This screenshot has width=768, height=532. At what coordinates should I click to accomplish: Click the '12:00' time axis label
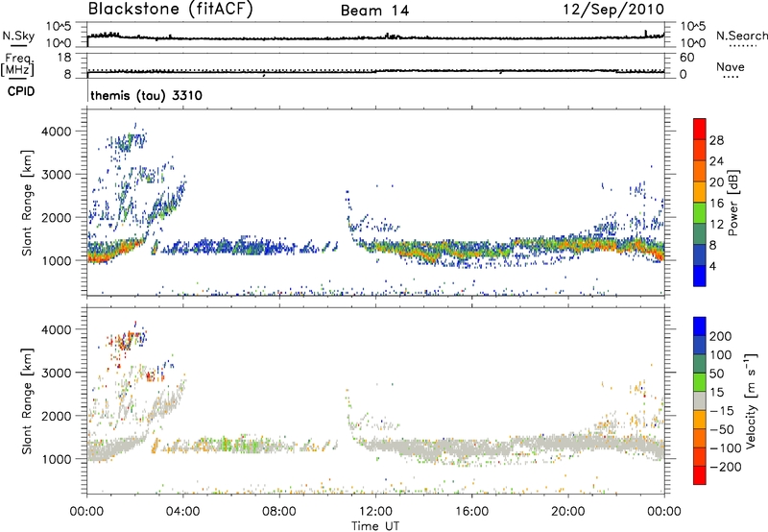tap(375, 512)
